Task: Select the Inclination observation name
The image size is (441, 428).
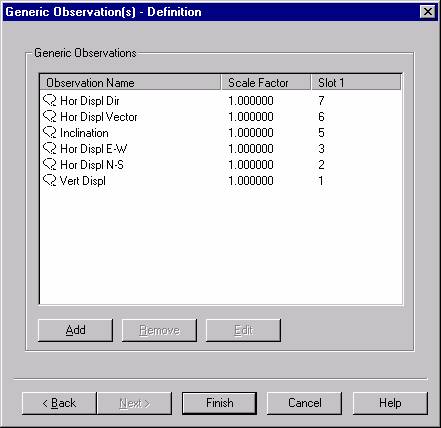Action: tap(84, 133)
